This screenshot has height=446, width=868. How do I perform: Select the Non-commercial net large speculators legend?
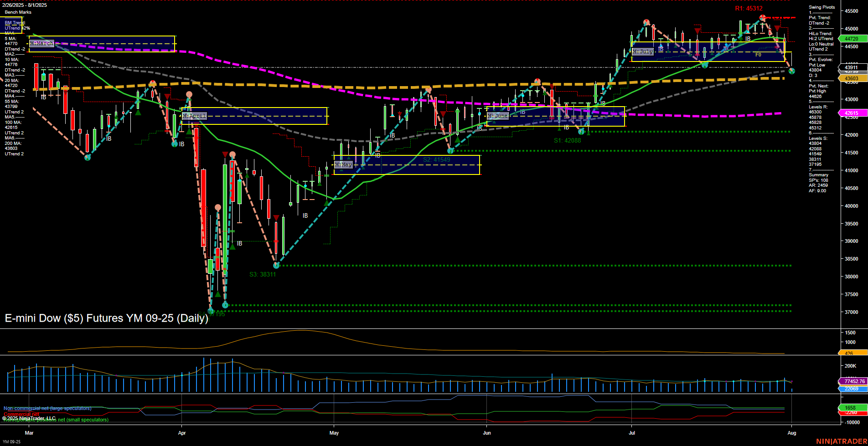[47, 409]
